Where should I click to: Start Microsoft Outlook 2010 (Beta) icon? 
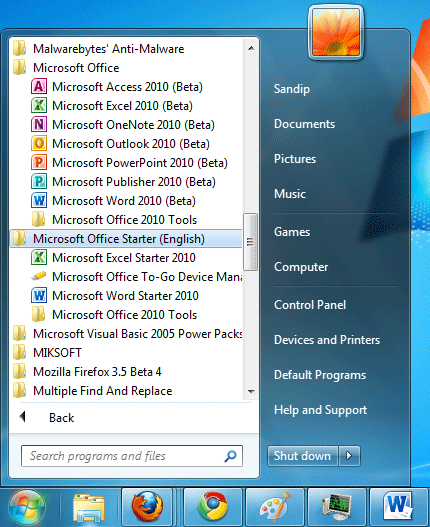(x=39, y=144)
